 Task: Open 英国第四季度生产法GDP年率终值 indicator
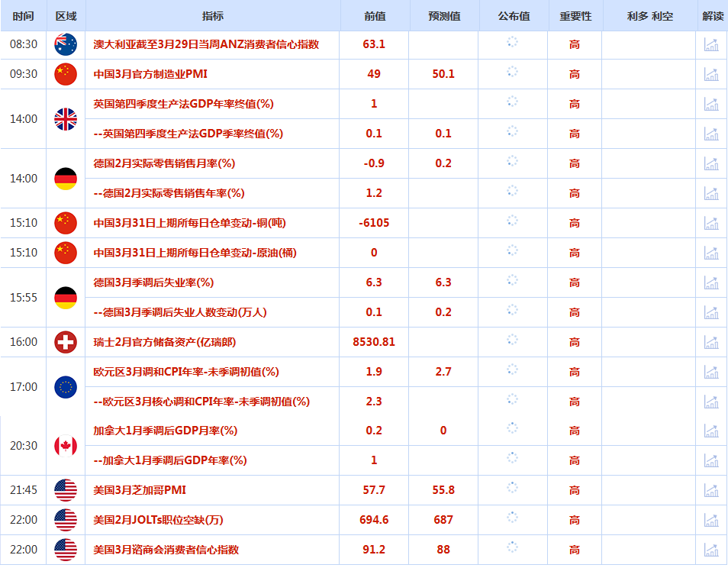183,104
